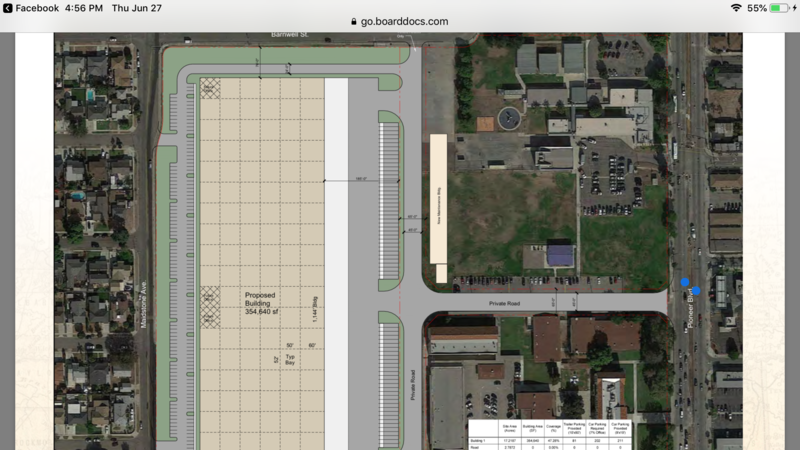The image size is (800, 450).
Task: Select the upper-left blue handle dot
Action: click(685, 282)
